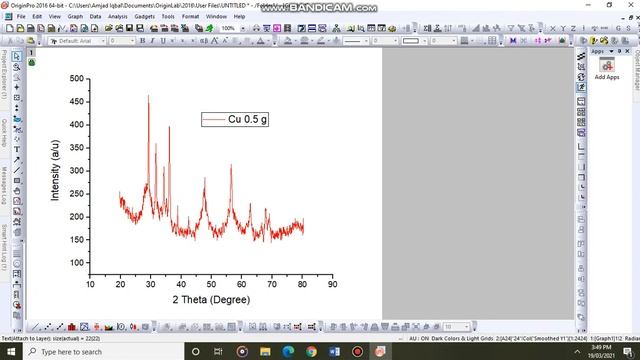
Task: Select the Arrow drawing tool
Action: pos(17,160)
